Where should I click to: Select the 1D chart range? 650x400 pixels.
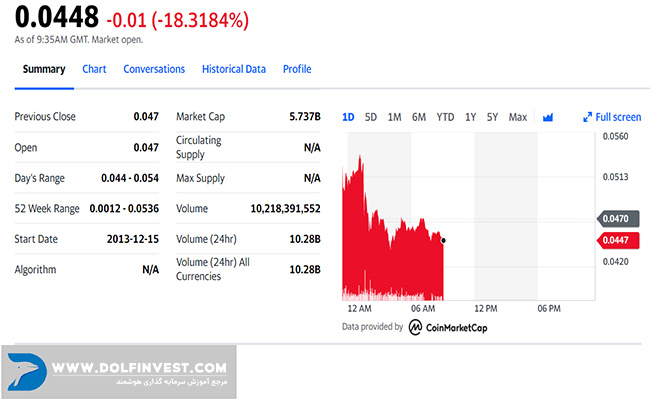tap(348, 117)
